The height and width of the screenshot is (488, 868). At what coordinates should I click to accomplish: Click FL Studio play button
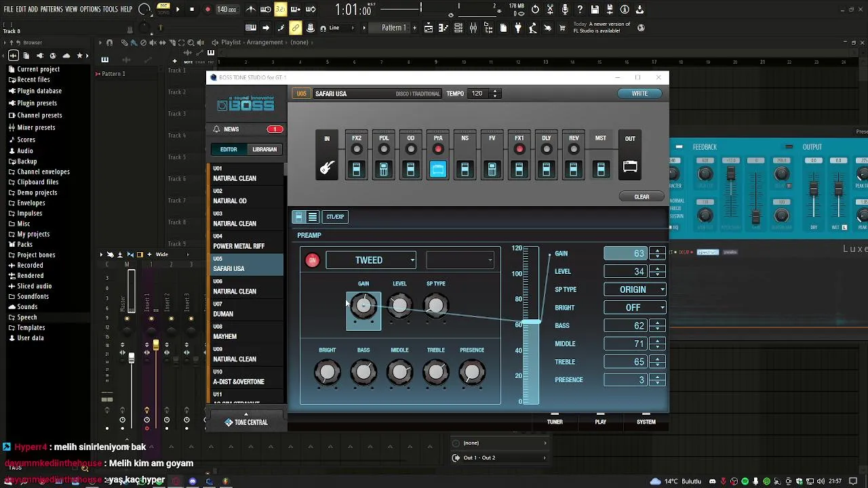pyautogui.click(x=178, y=9)
